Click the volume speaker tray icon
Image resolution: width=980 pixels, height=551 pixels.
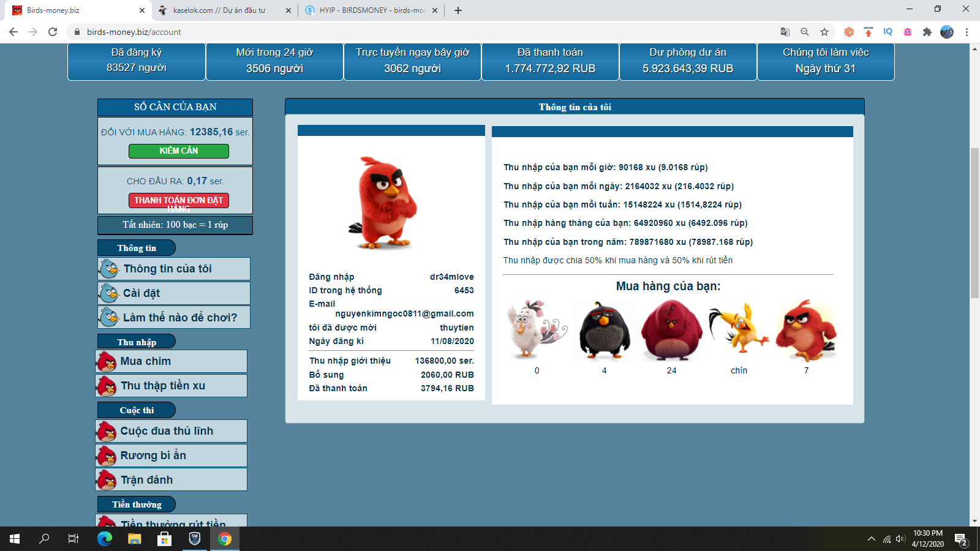click(x=900, y=539)
